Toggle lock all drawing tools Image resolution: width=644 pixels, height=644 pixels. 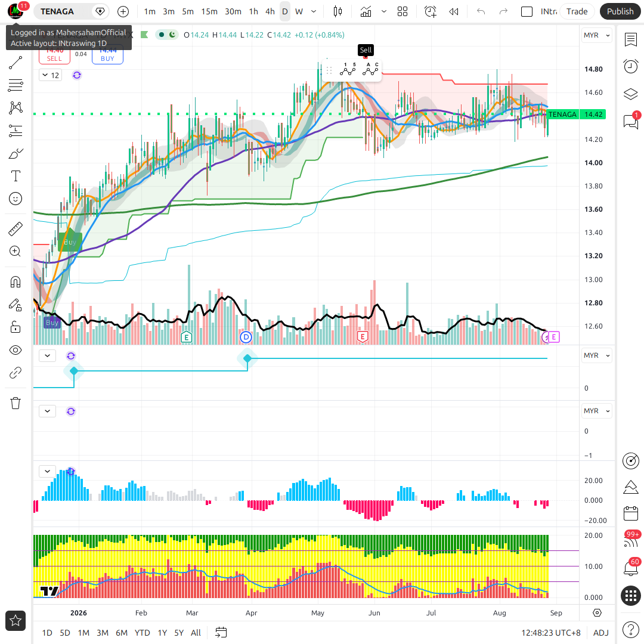click(x=16, y=327)
